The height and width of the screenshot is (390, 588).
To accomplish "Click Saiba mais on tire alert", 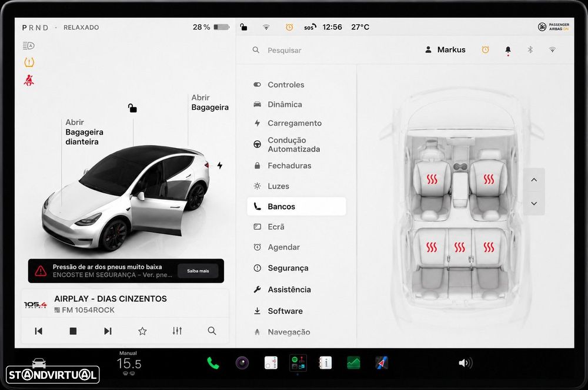I will [198, 271].
